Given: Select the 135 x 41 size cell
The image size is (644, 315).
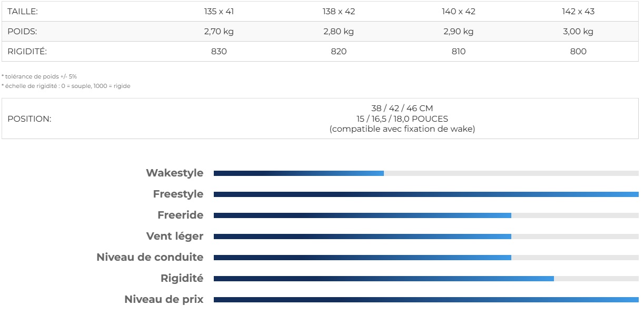Looking at the screenshot, I should coord(219,11).
